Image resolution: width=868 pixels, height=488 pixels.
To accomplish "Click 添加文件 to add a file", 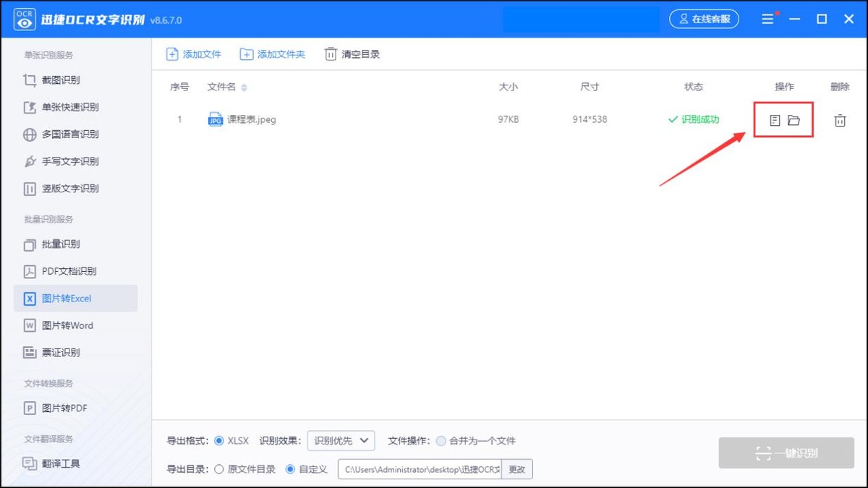I will (194, 54).
